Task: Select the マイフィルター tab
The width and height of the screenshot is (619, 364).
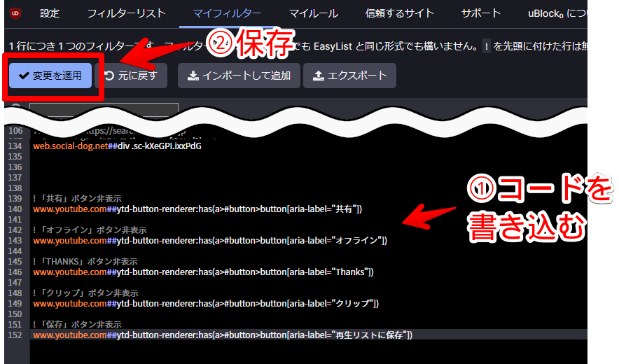Action: (x=227, y=13)
